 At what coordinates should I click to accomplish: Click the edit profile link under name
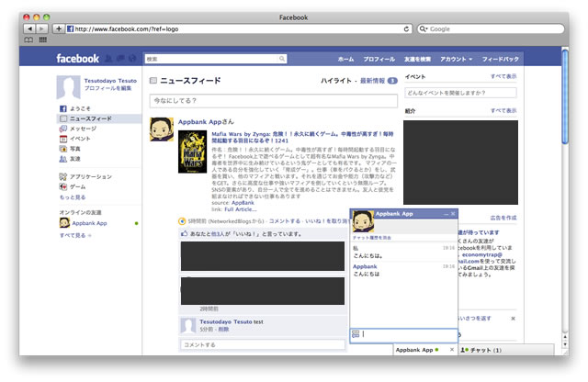click(x=107, y=88)
